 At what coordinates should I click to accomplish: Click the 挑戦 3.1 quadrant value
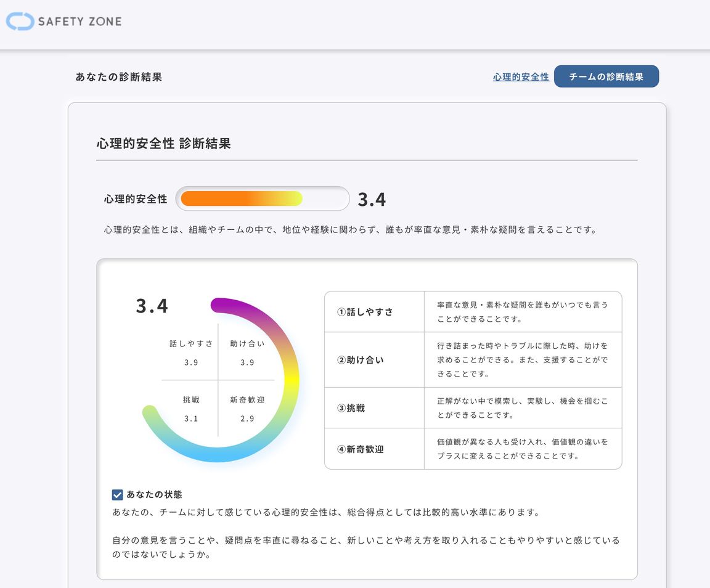pyautogui.click(x=191, y=419)
